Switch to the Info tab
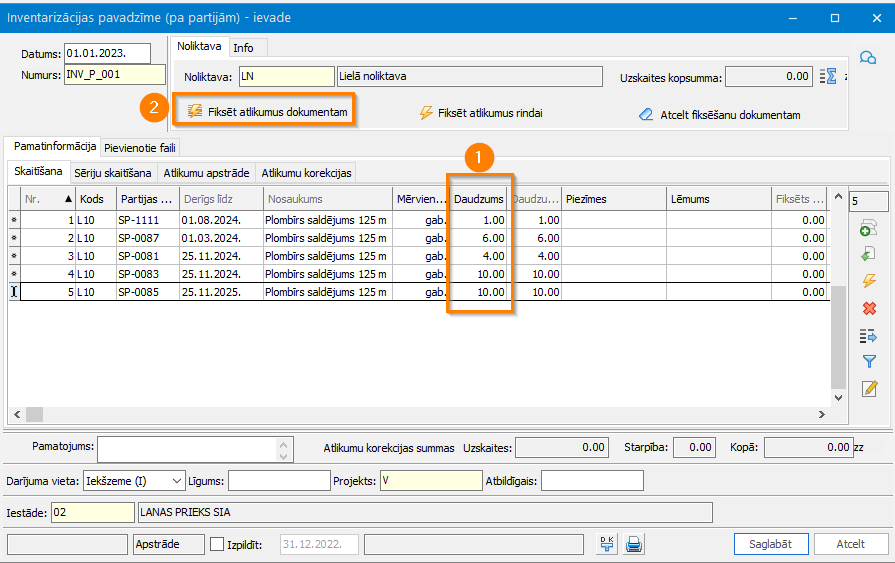This screenshot has width=895, height=563. pos(243,47)
